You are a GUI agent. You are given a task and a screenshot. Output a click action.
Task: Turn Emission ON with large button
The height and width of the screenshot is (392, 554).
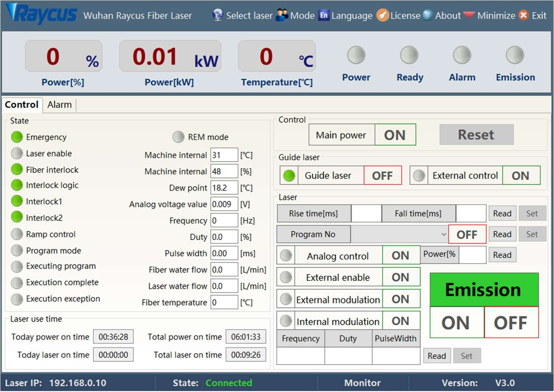pos(456,323)
